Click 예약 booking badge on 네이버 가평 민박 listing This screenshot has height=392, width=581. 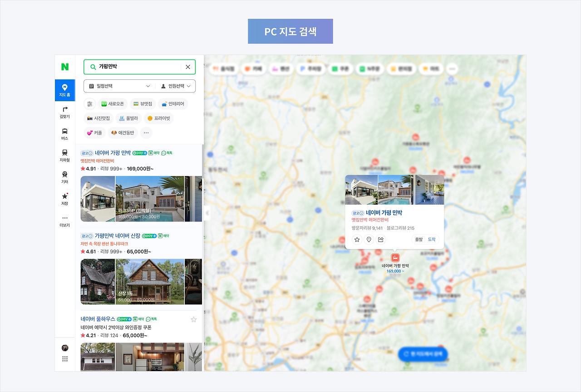click(x=154, y=153)
